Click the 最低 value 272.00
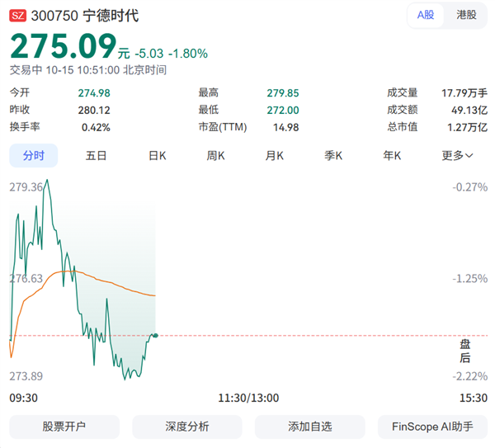This screenshot has height=448, width=495. (x=283, y=111)
